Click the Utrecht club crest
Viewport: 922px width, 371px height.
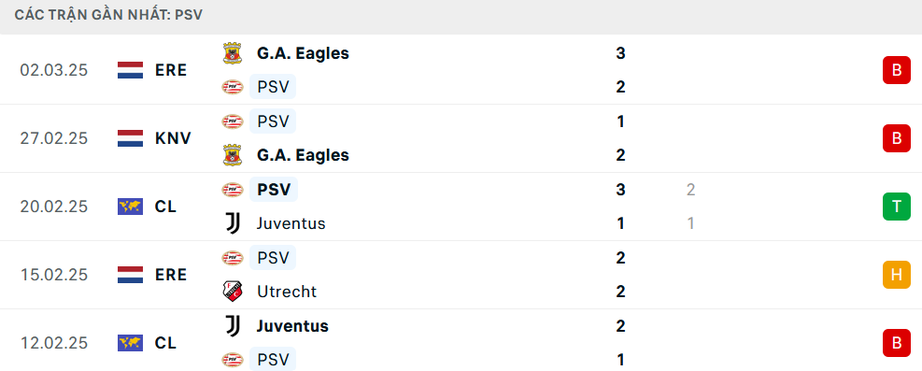pos(232,292)
